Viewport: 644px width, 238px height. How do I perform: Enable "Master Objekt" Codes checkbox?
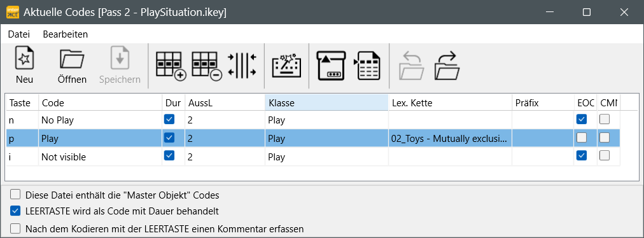point(15,194)
